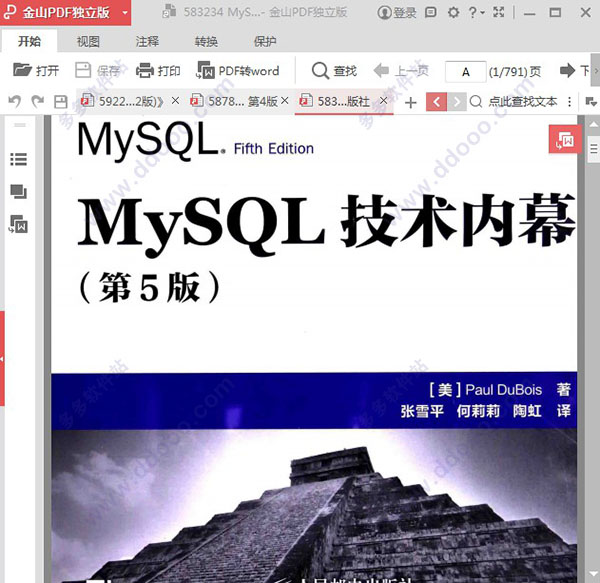Click the quick save disk icon
600x583 pixels.
(x=60, y=102)
